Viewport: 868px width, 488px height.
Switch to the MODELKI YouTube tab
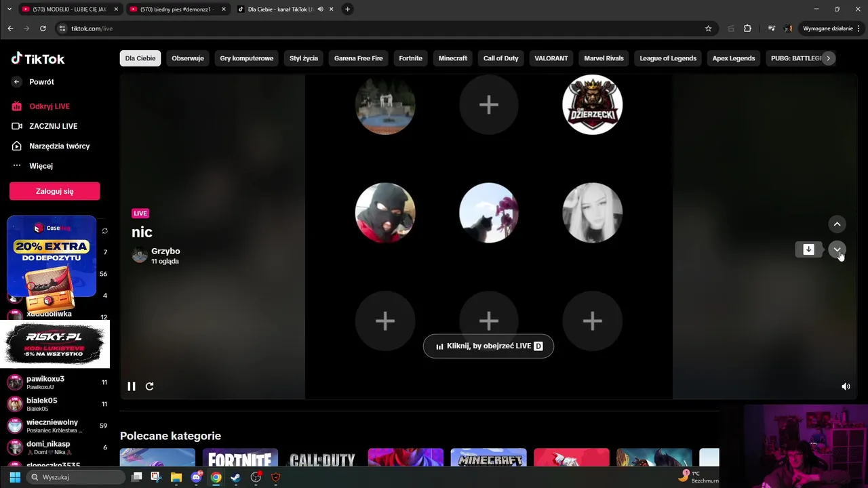(x=71, y=9)
